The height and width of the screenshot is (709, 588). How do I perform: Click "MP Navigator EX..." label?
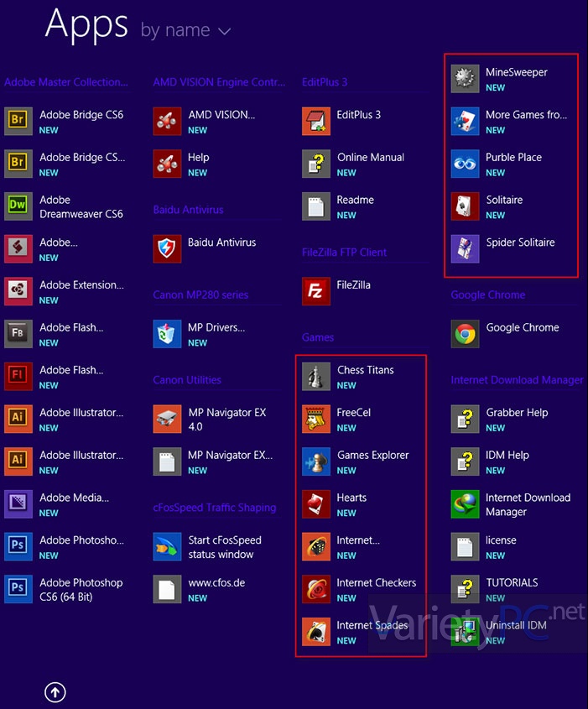click(230, 455)
